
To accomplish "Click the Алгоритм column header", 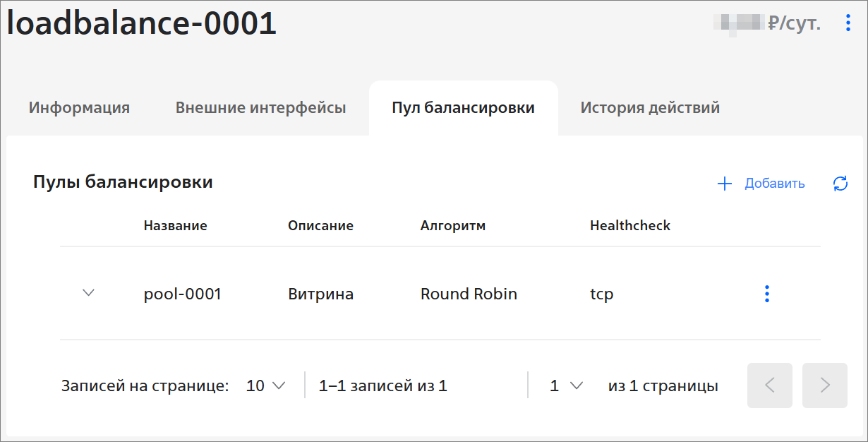I will [453, 226].
